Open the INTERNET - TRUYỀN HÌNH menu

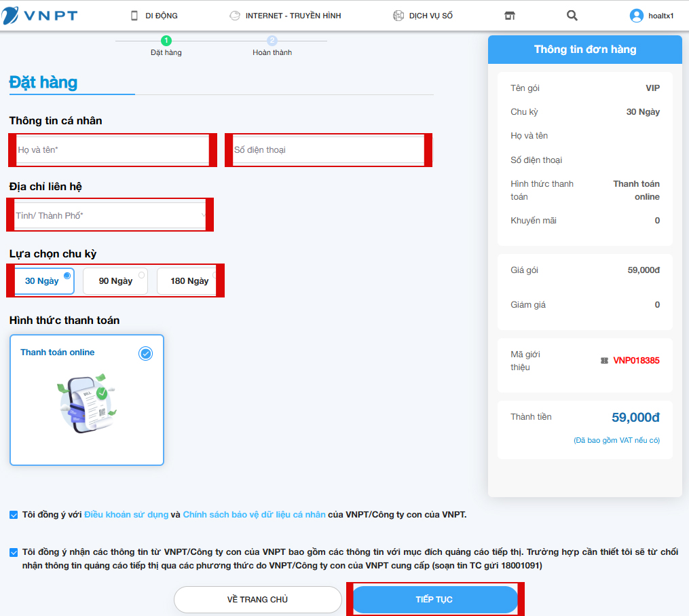[x=293, y=16]
